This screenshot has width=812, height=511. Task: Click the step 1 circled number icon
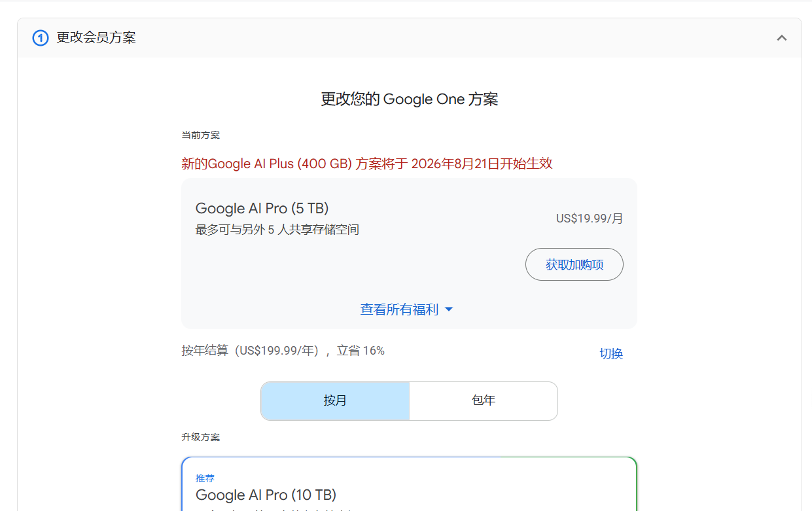click(41, 38)
